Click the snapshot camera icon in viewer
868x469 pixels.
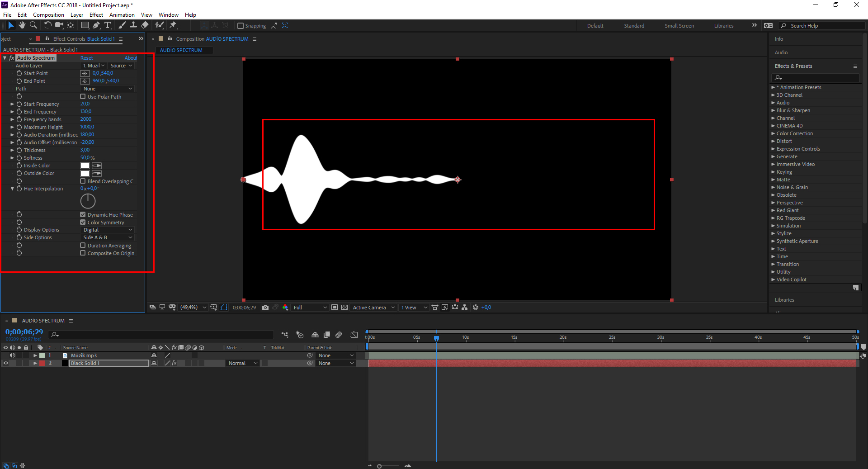click(265, 308)
